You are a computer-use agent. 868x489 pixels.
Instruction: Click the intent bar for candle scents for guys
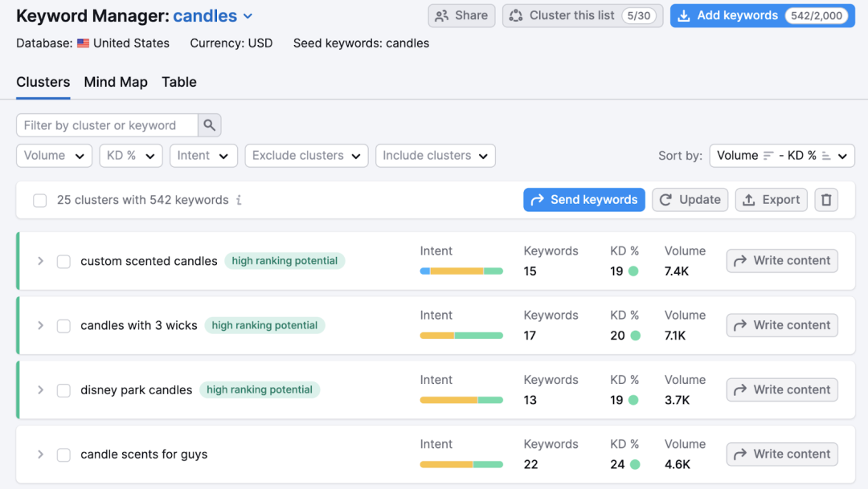click(461, 464)
